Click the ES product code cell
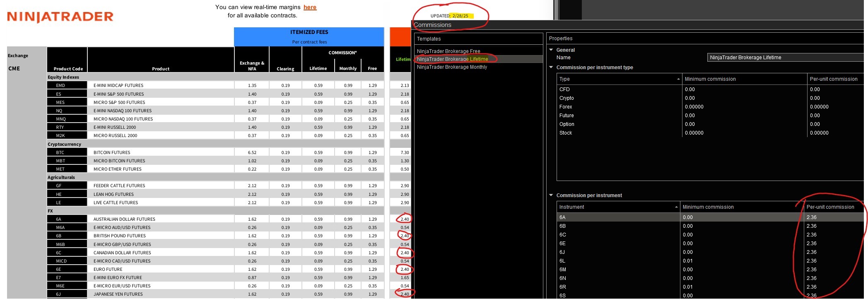Viewport: 868px width, 299px height. tap(67, 94)
